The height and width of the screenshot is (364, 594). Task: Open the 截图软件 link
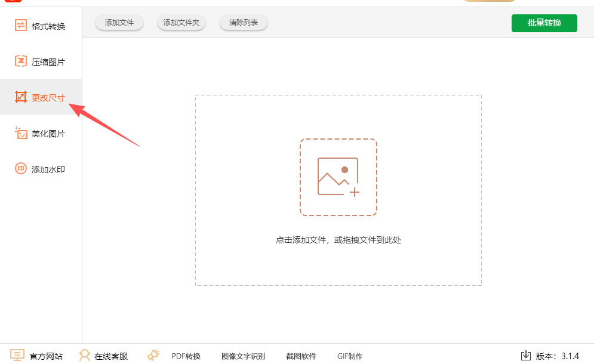point(301,356)
